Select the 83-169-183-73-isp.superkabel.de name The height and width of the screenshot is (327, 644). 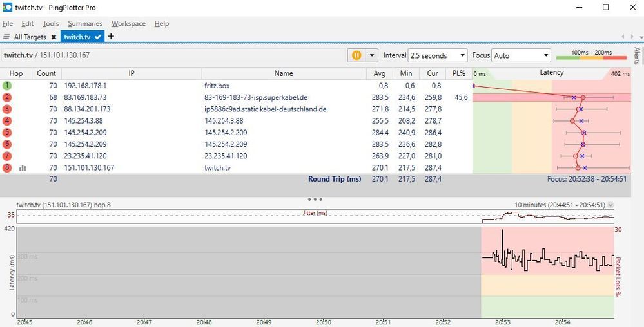(x=256, y=97)
